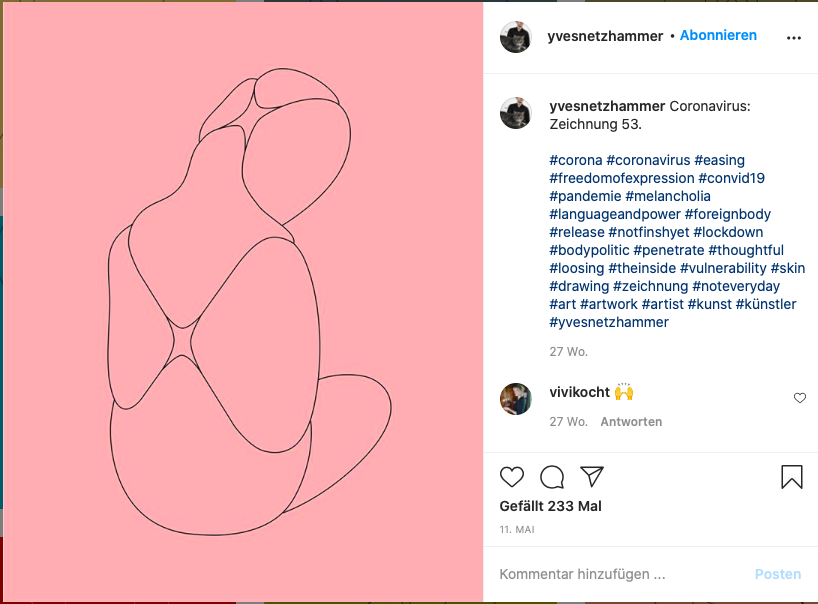This screenshot has height=604, width=818.
Task: Open yvesnetzhammer profile picture in header
Action: coord(516,36)
